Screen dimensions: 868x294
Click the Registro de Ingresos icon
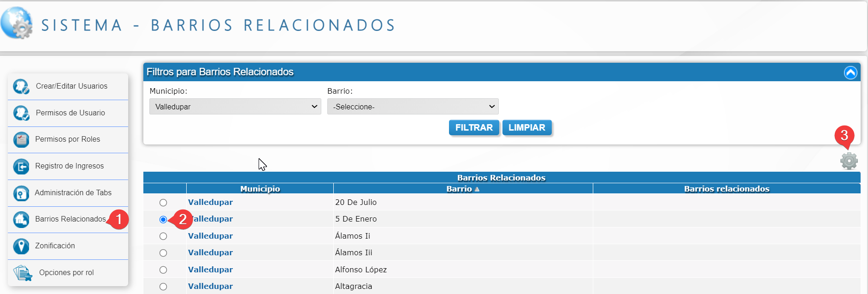coord(21,166)
